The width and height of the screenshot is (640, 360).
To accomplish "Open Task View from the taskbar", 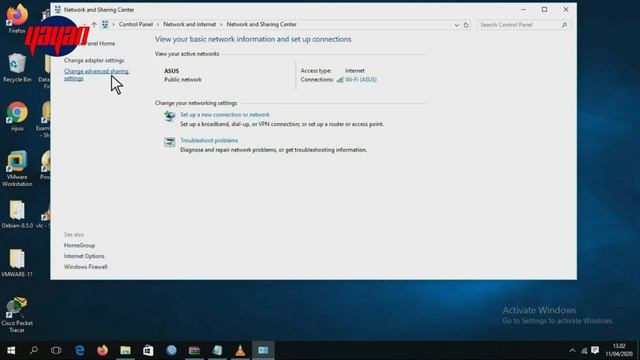I will click(x=56, y=350).
